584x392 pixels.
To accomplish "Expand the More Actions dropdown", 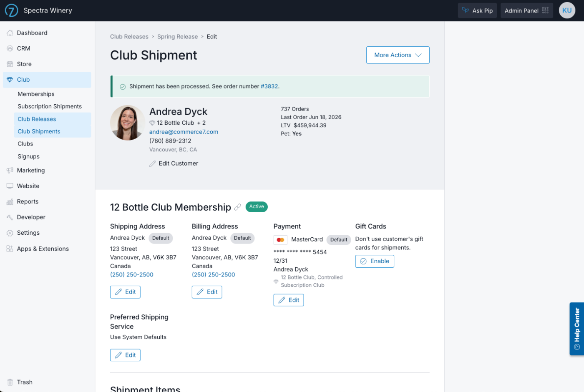I will [x=398, y=55].
